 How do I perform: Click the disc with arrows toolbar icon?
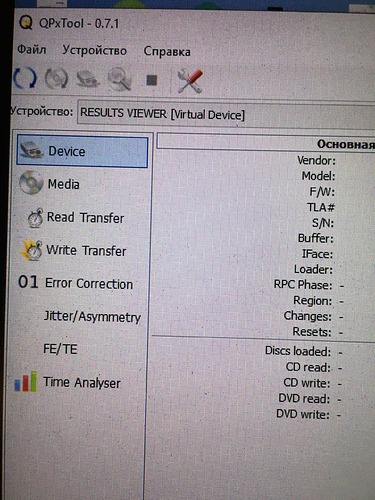coord(56,79)
